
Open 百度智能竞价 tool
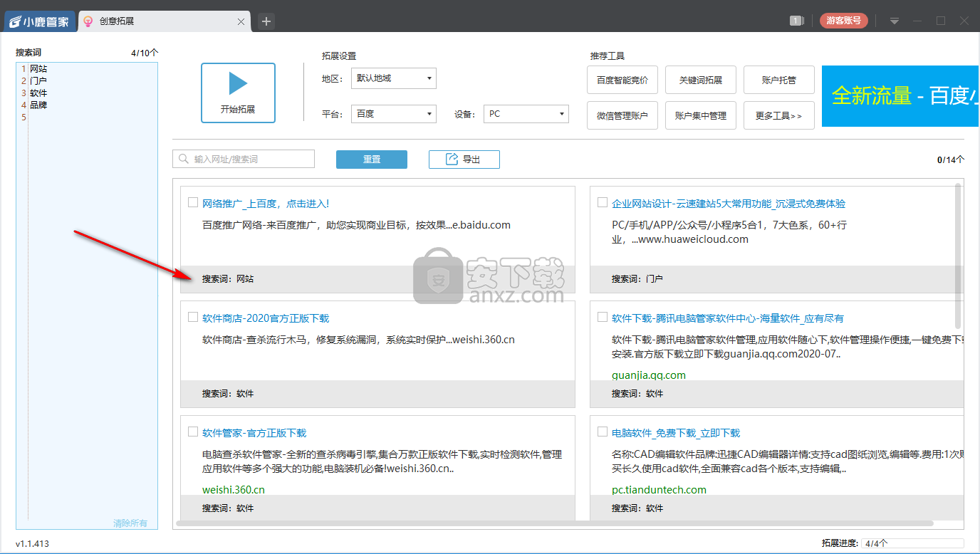click(x=622, y=80)
